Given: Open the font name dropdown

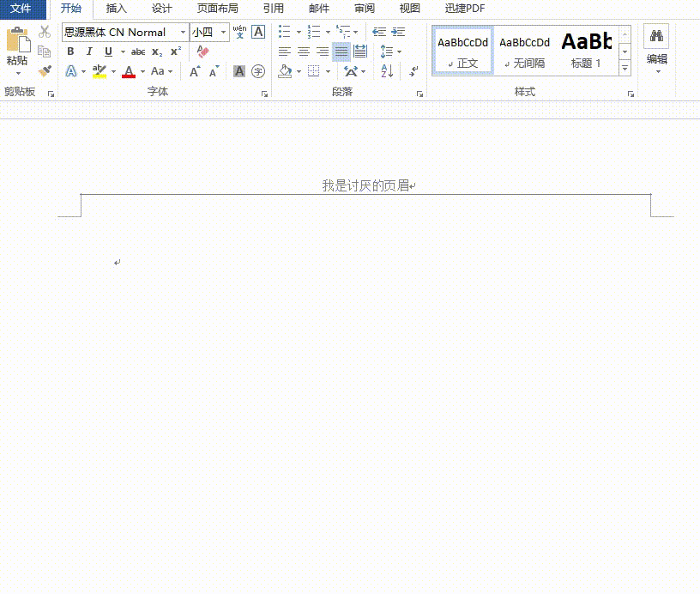Looking at the screenshot, I should coord(184,32).
